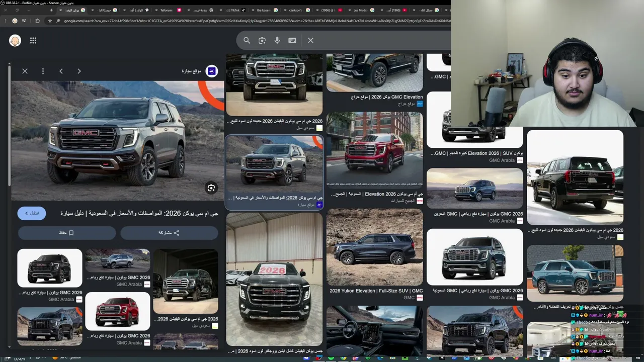Open the black Yukon rear-view image result
The width and height of the screenshot is (644, 362).
click(575, 177)
